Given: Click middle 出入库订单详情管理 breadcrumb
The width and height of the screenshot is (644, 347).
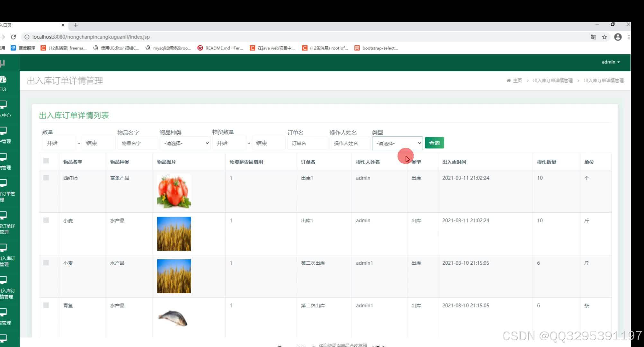Looking at the screenshot, I should pos(553,81).
